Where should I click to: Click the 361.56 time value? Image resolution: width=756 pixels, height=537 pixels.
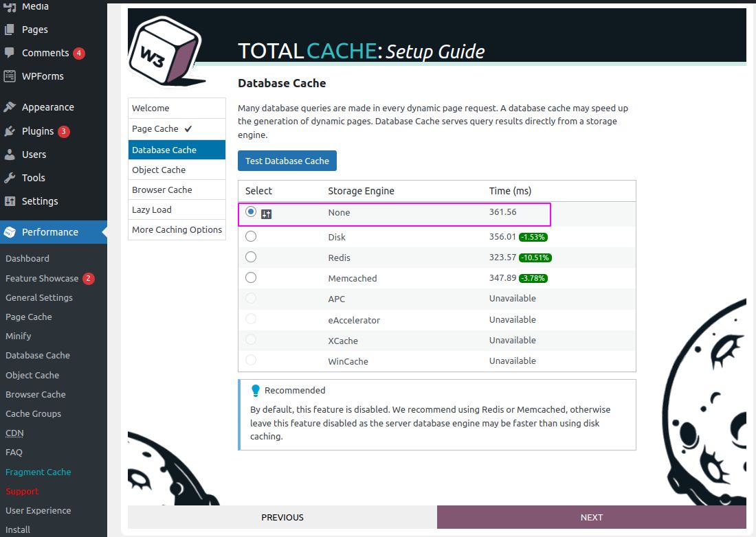pos(502,212)
